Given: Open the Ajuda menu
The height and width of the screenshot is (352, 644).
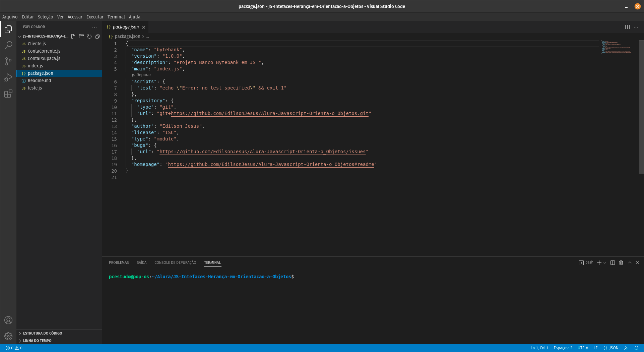Looking at the screenshot, I should [135, 17].
